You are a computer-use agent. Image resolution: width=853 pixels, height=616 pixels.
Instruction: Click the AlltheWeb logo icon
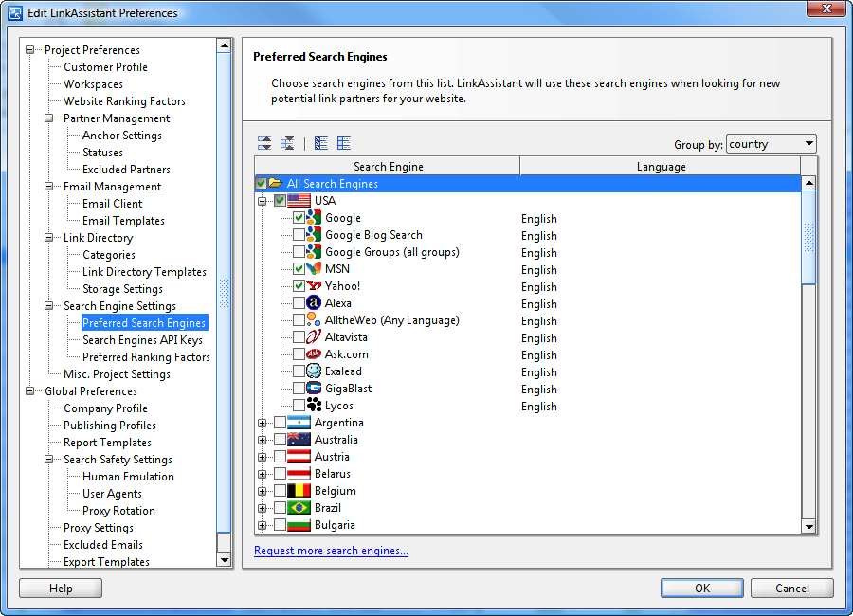pyautogui.click(x=314, y=320)
